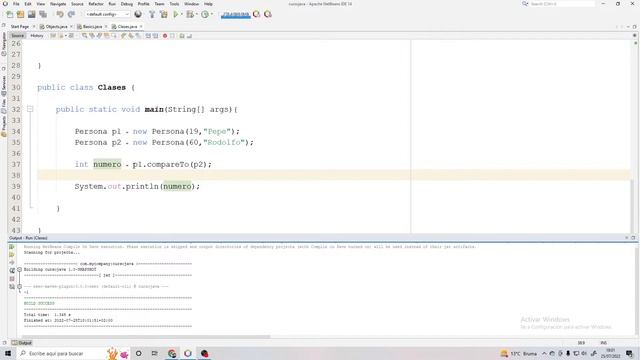640x360 pixels.
Task: Click the Search field in the title bar
Action: (562, 4)
